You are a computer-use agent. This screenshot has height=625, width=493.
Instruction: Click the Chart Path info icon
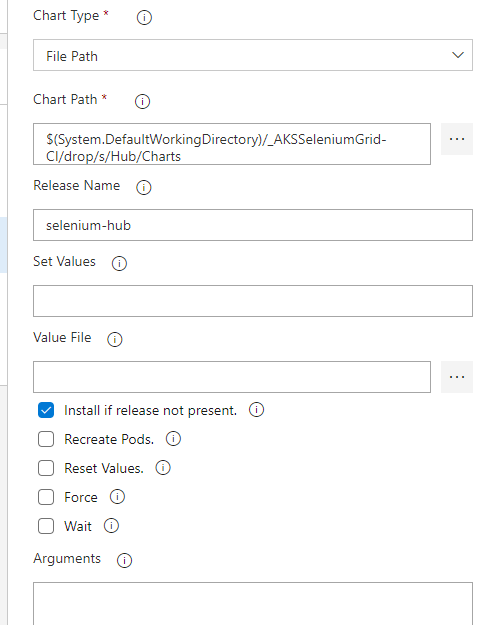click(x=142, y=101)
